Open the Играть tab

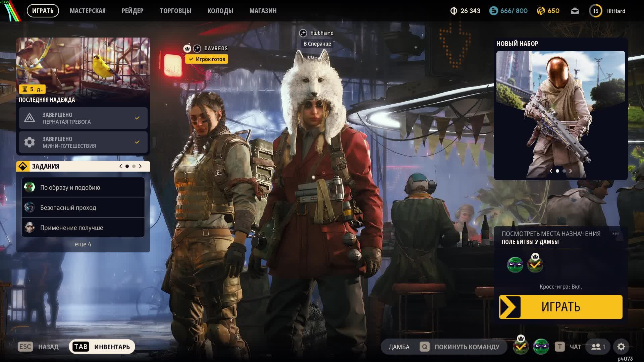43,11
